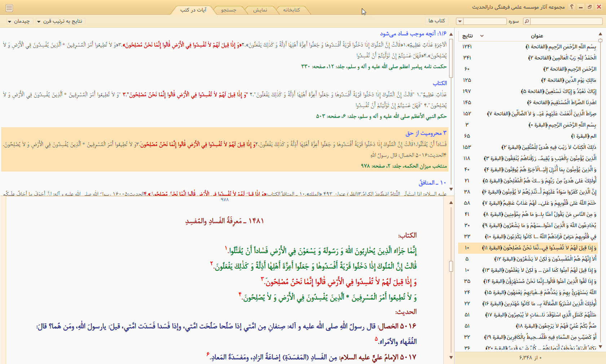Click results pane scrollbar up arrow
The image size is (606, 364).
click(x=451, y=34)
